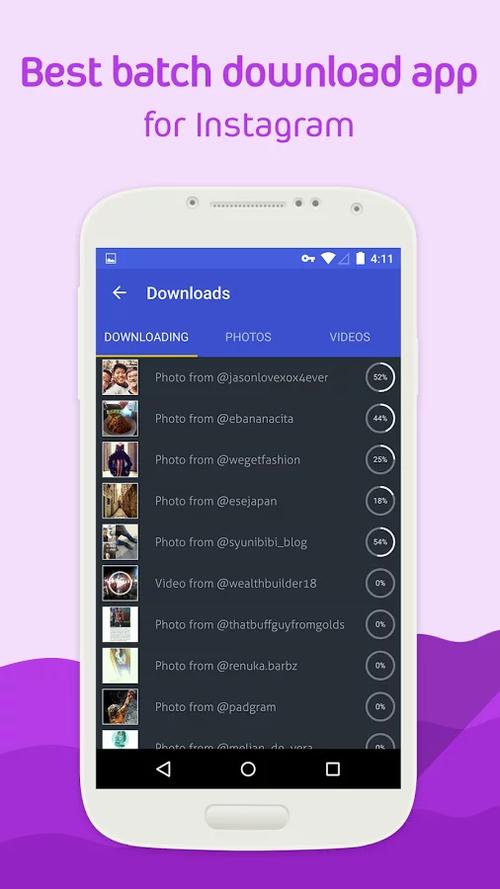Tap the Wi-Fi signal icon
This screenshot has height=889, width=500.
(328, 259)
